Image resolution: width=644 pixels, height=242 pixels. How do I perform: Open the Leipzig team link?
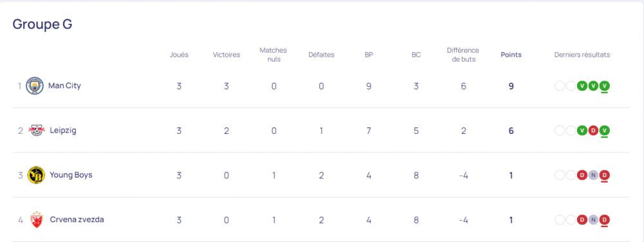pyautogui.click(x=63, y=131)
